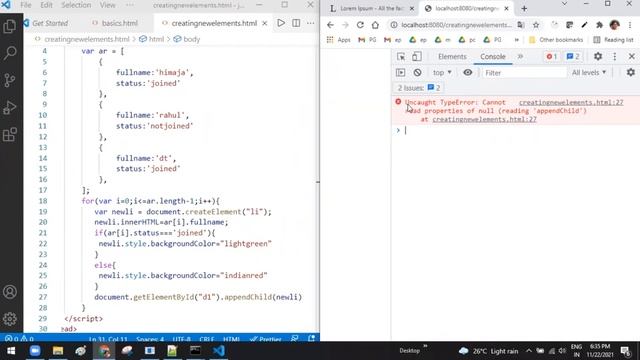Open Accounts menu in activity bar
640x360 pixels.
(10, 292)
